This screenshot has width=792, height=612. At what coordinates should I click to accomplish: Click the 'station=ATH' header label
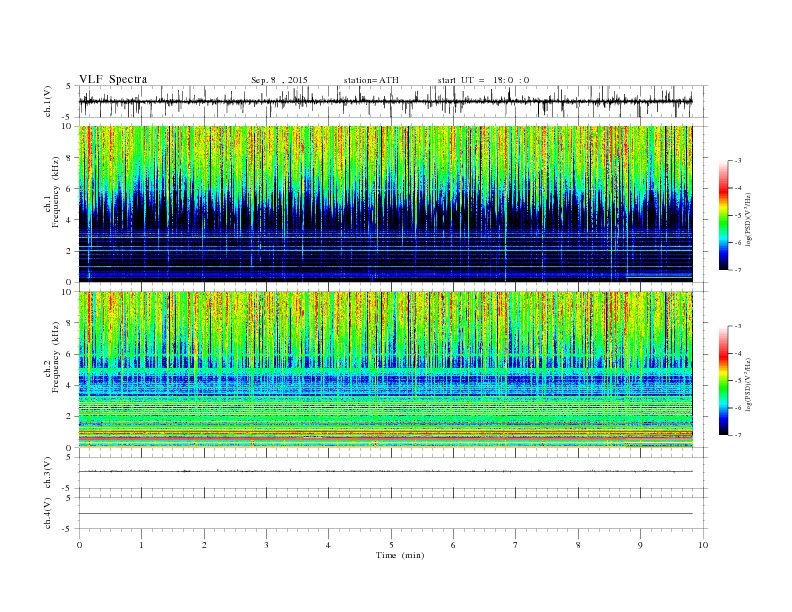click(x=371, y=80)
